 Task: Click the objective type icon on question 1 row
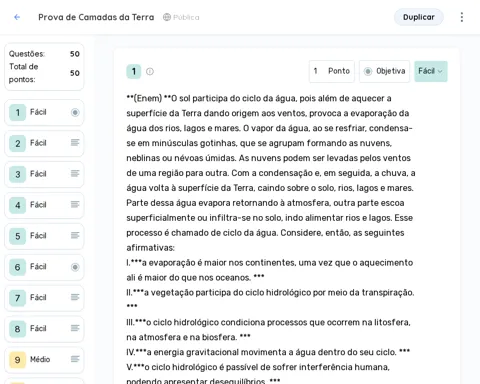[75, 112]
